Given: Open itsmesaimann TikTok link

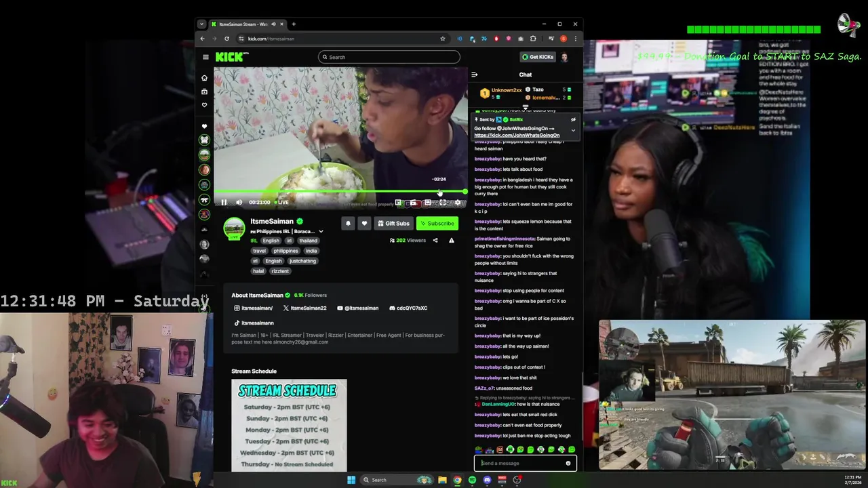Looking at the screenshot, I should (x=254, y=323).
